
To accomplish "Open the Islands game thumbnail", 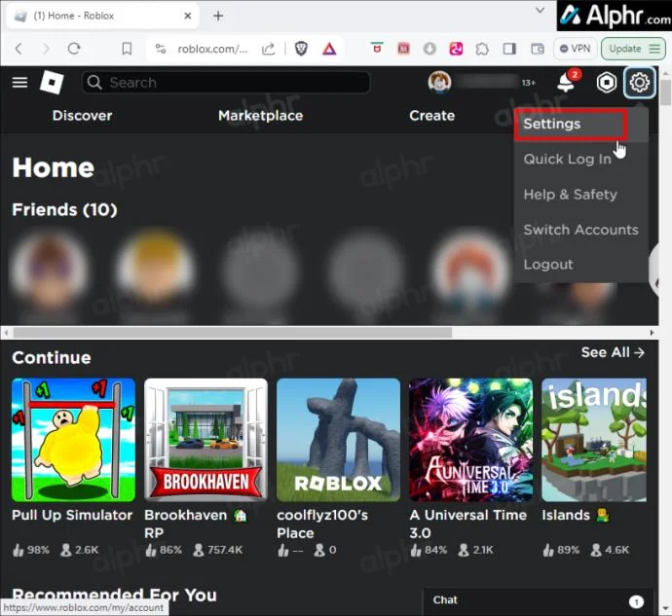I will (x=594, y=440).
